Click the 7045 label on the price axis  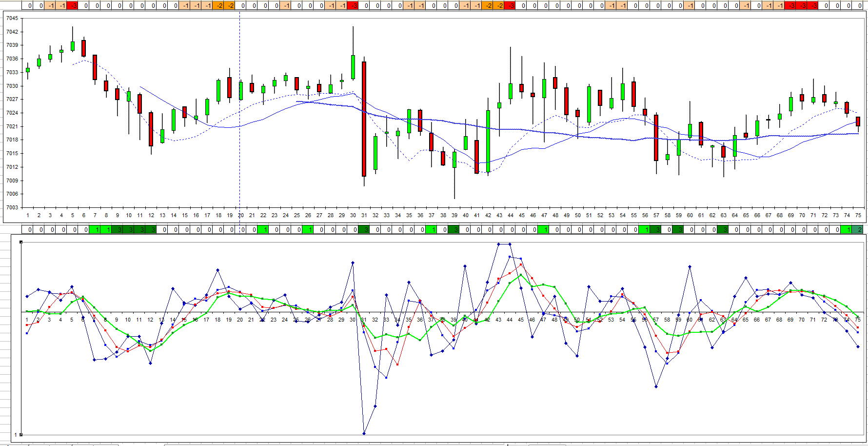[12, 19]
